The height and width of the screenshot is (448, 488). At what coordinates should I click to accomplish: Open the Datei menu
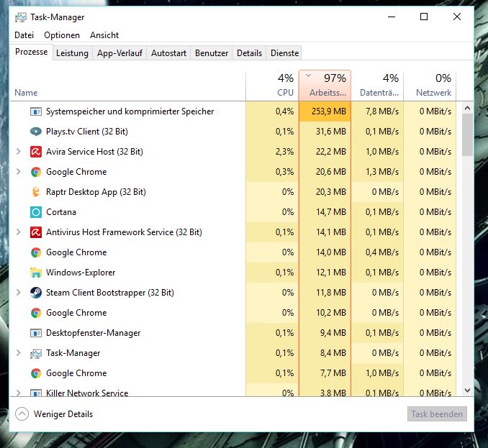click(x=24, y=35)
